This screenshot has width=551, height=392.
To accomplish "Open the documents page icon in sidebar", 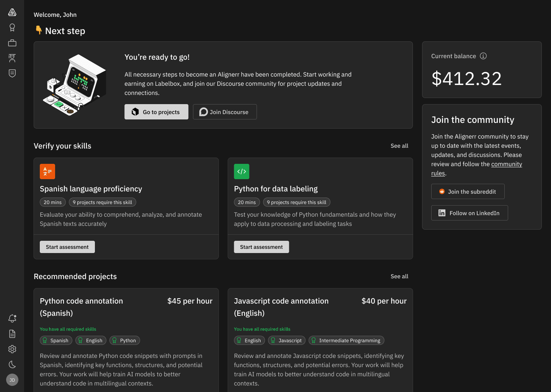I will coord(12,334).
